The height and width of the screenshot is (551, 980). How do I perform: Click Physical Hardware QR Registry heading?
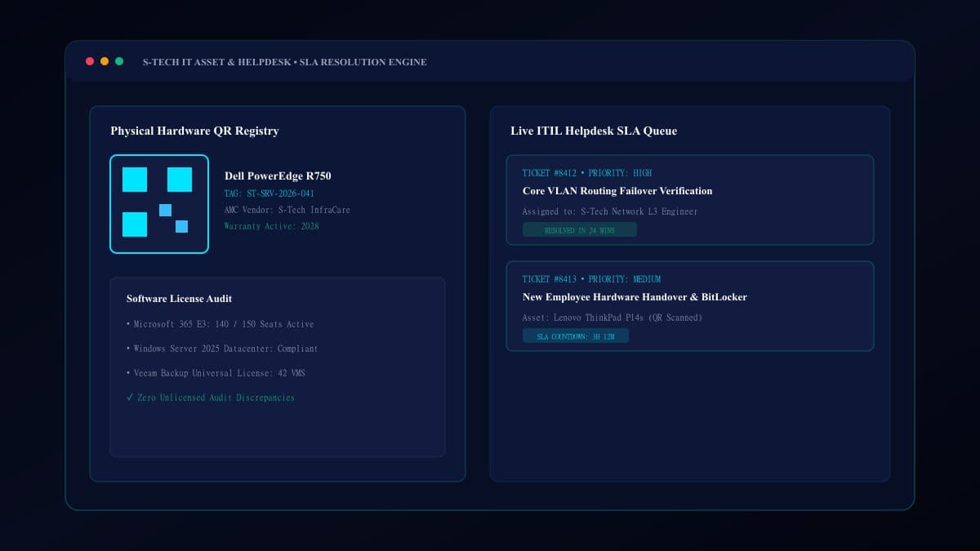point(194,131)
